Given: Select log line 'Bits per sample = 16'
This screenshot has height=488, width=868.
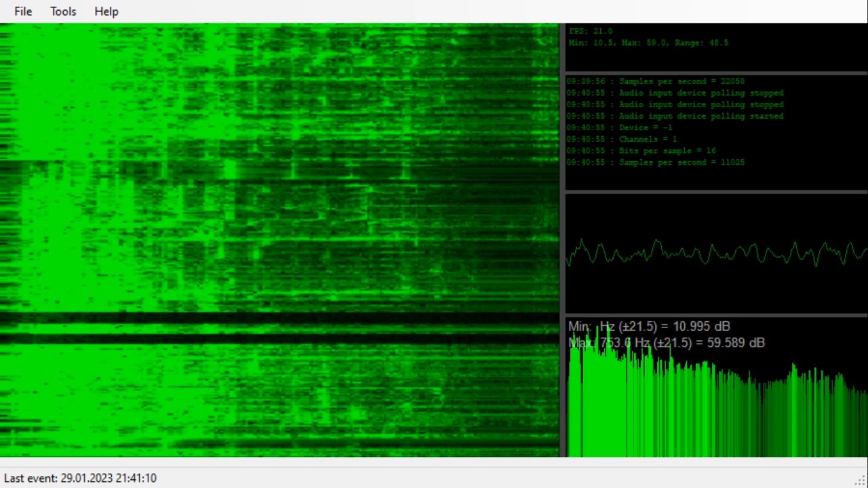Looking at the screenshot, I should (641, 150).
